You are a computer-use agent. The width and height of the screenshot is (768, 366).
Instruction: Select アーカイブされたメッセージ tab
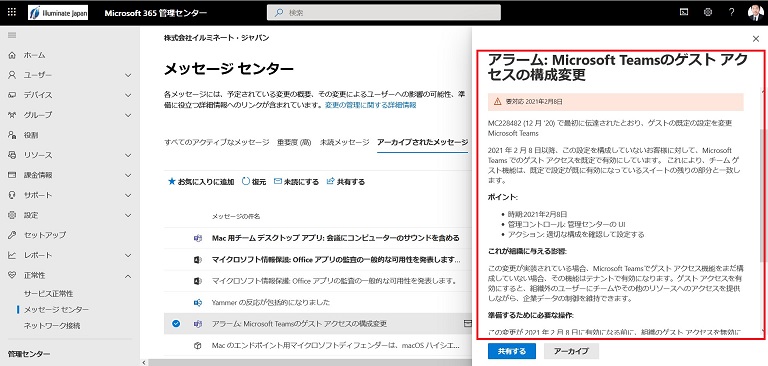pos(423,143)
